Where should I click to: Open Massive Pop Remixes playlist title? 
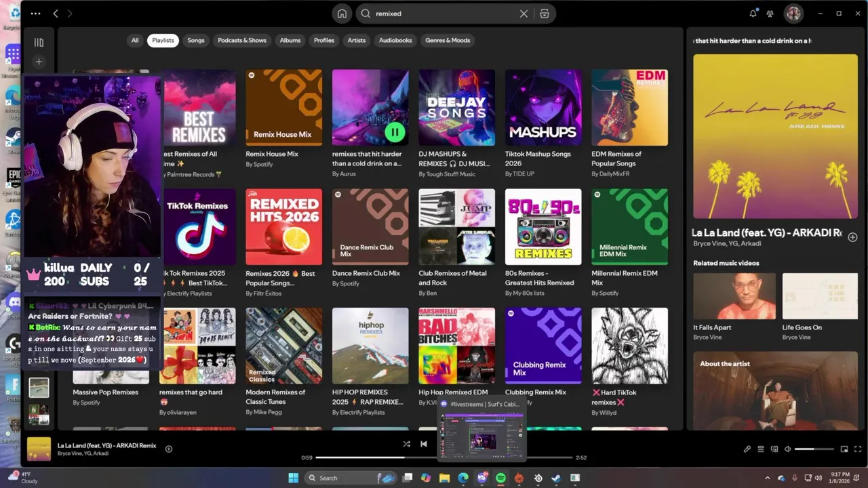pyautogui.click(x=105, y=392)
